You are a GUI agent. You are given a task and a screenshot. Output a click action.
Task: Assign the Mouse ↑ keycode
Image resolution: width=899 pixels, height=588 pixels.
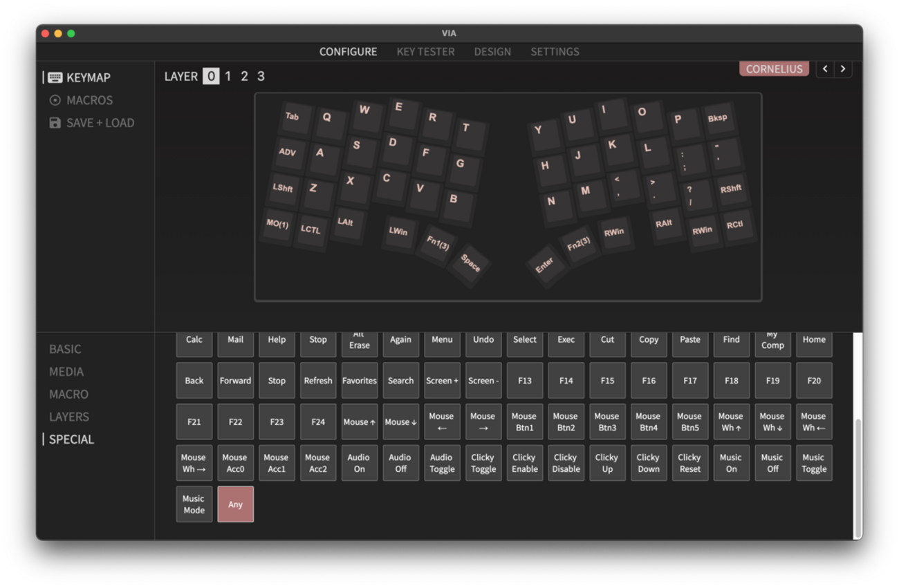[x=360, y=421]
